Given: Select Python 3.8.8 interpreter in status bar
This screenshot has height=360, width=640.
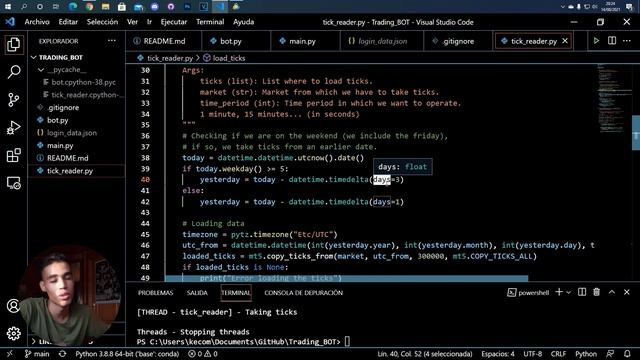Looking at the screenshot, I should point(127,354).
